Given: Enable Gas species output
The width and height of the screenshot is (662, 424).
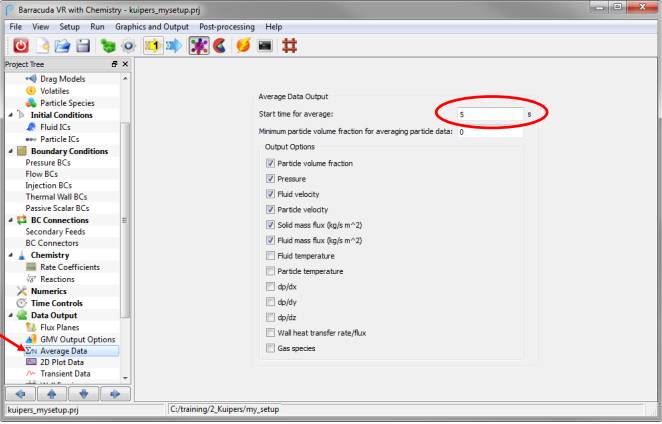Looking at the screenshot, I should coord(270,348).
